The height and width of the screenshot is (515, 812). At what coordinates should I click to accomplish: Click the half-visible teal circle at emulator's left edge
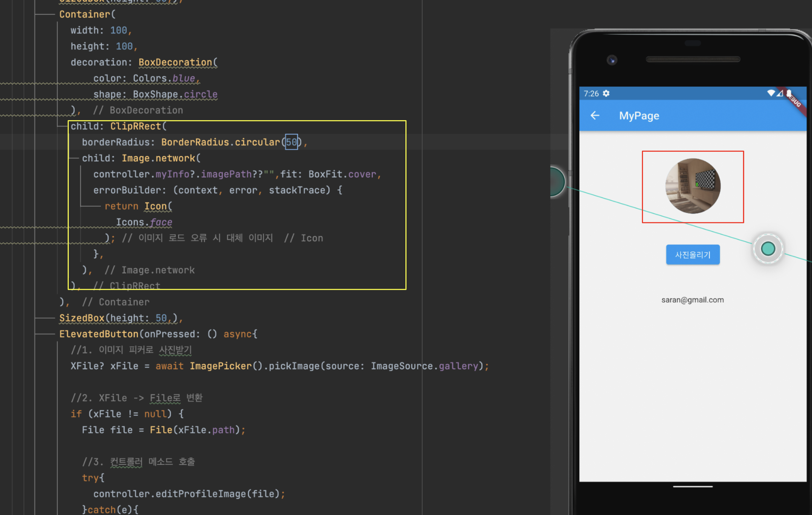[557, 182]
